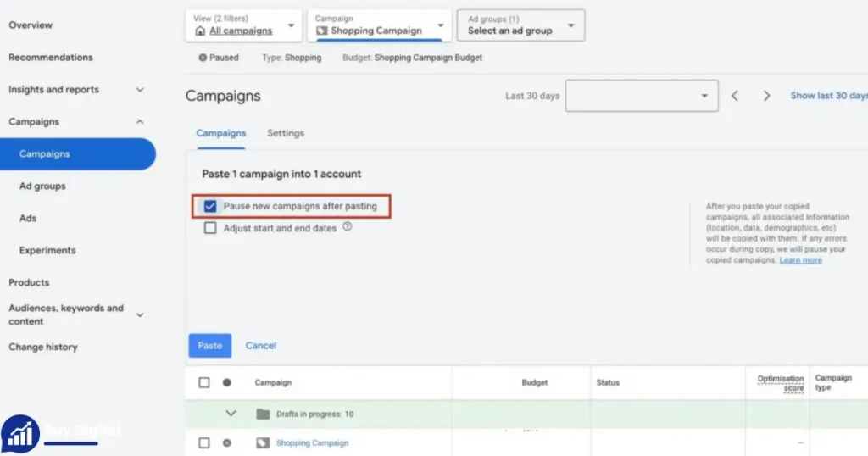
Task: Switch to the Settings tab
Action: pos(286,133)
